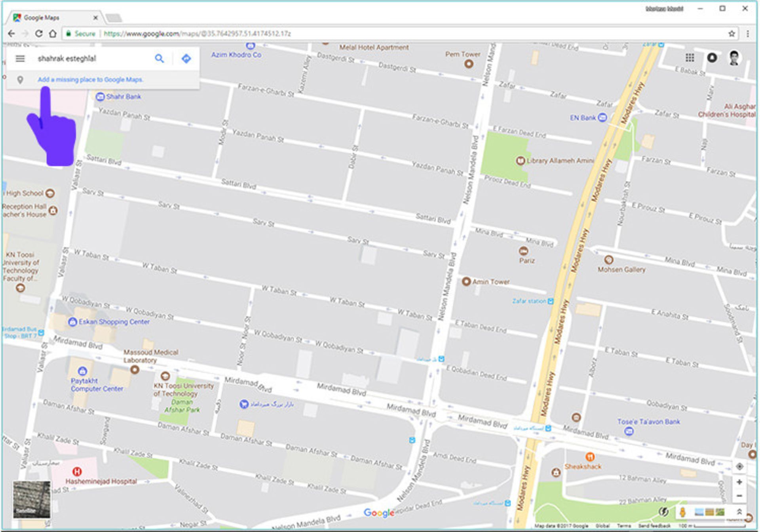Click the KN Toosi University of Technology marker
The image size is (760, 532).
[x=165, y=376]
